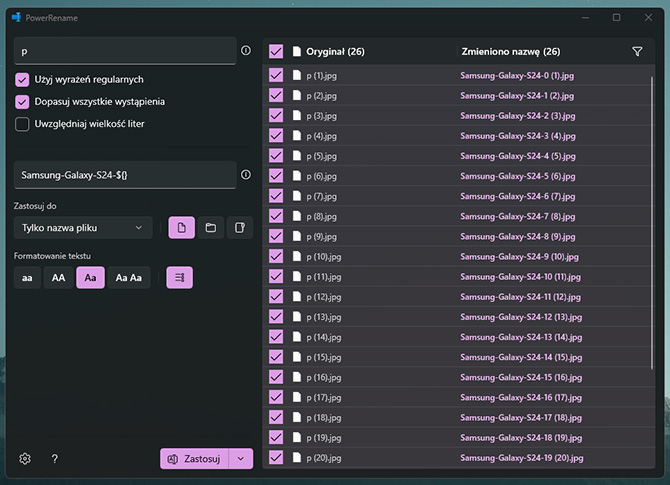Screen dimensions: 670x485
Task: Click renamed 'Samsung-Galaxy-S24-8 (9).jpg'
Action: click(517, 236)
